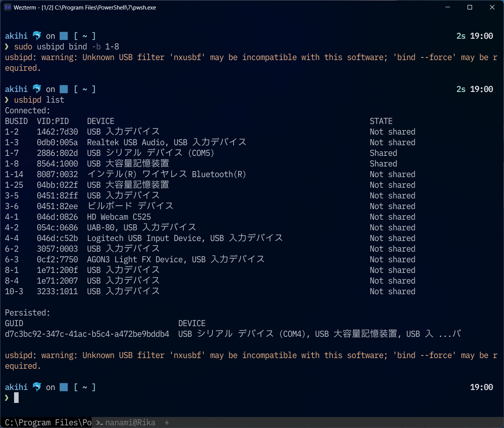Click the orange prompt chevron beside the cursor

[6, 398]
